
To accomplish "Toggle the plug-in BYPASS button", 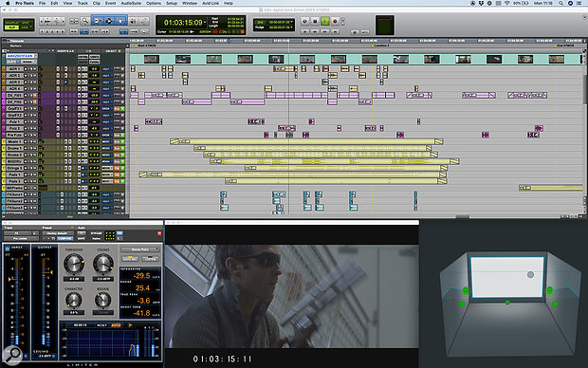I will [x=96, y=233].
